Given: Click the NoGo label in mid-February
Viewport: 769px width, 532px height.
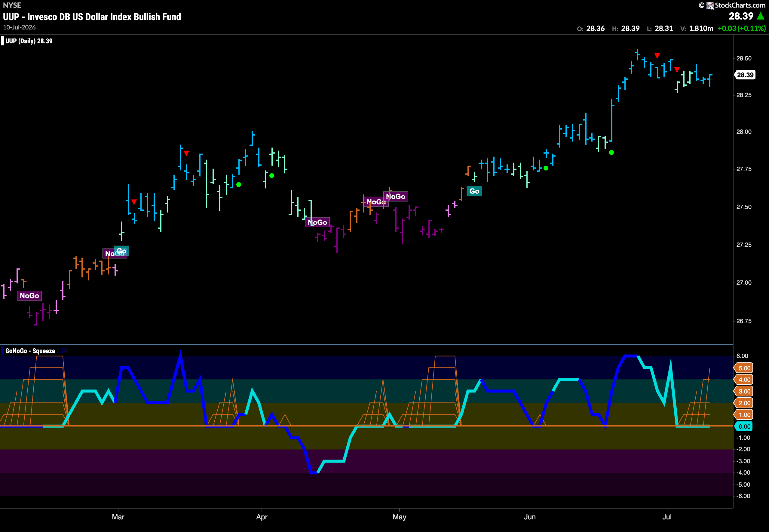Looking at the screenshot, I should click(29, 296).
